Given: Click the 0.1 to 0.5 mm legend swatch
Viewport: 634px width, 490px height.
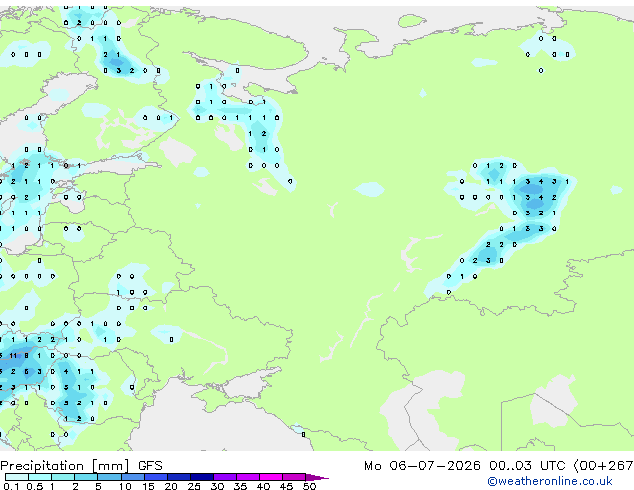Looking at the screenshot, I should (17, 477).
